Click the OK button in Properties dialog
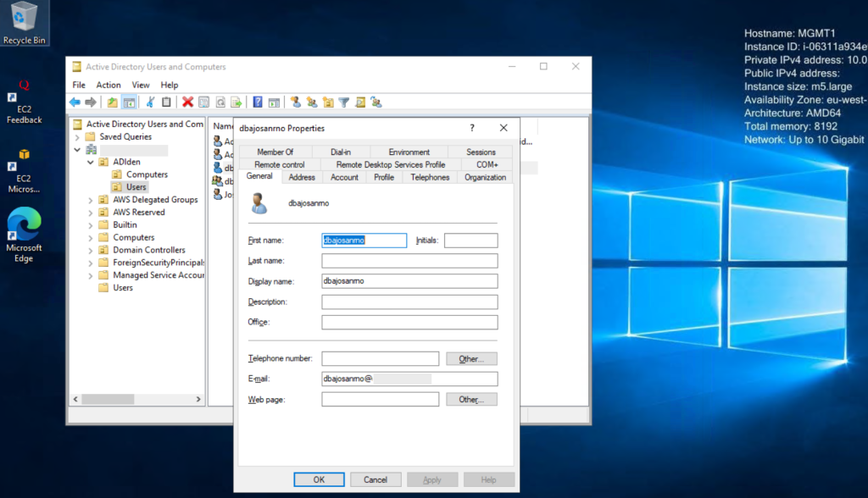 318,479
